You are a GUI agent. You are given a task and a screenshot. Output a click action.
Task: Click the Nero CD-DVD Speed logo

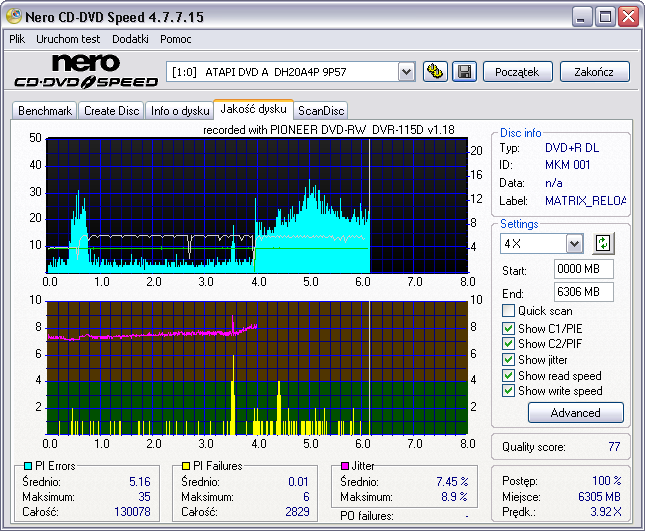pyautogui.click(x=86, y=71)
